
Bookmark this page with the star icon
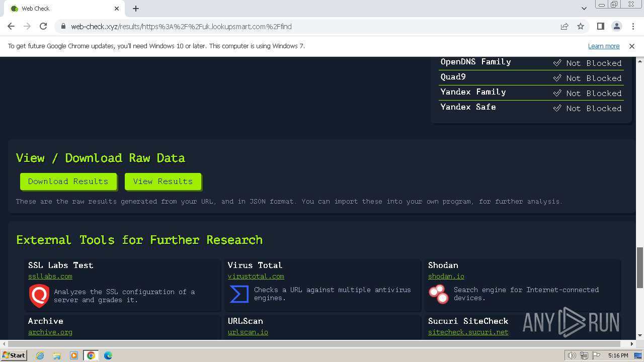click(x=581, y=26)
